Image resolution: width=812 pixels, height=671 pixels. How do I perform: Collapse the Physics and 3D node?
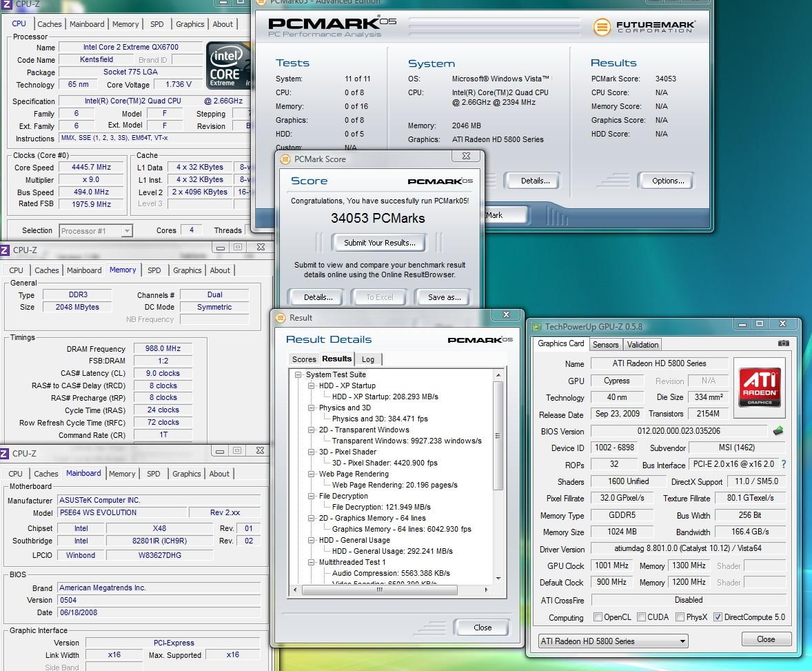pos(312,408)
